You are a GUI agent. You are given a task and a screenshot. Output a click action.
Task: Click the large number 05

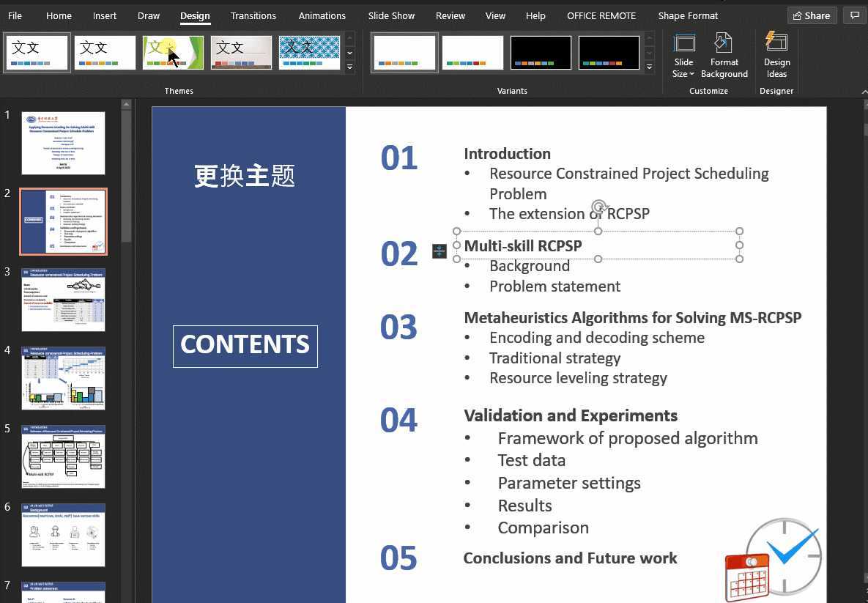pyautogui.click(x=398, y=558)
